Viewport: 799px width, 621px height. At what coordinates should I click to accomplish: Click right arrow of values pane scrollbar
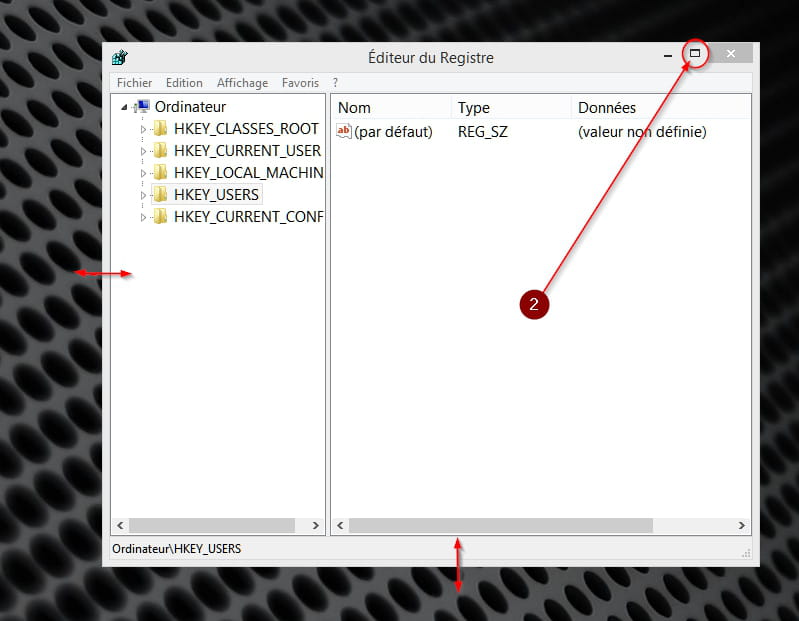click(x=741, y=525)
